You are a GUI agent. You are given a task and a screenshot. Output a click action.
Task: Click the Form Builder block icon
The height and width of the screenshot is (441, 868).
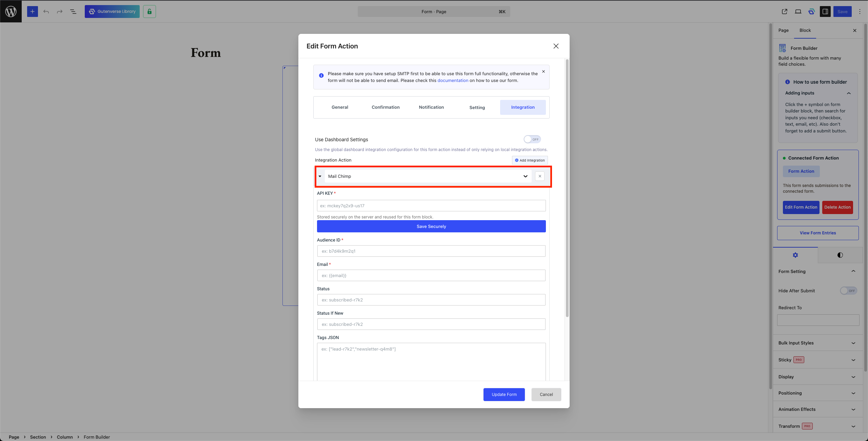pos(783,48)
